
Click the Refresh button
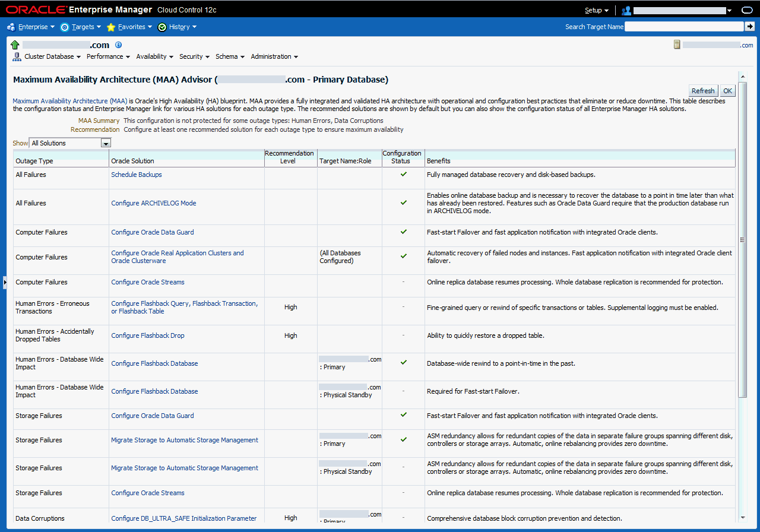coord(703,91)
